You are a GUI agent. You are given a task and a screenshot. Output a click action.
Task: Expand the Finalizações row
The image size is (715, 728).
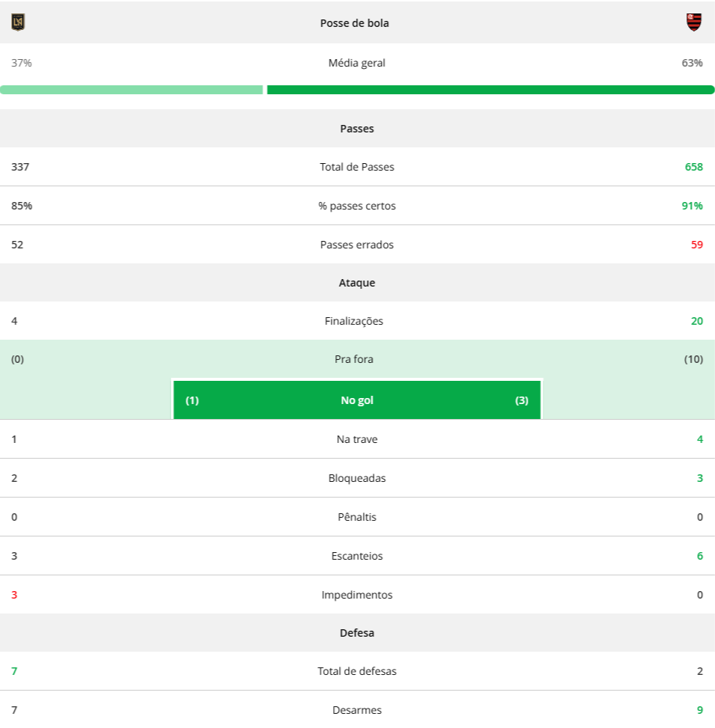coord(357,321)
